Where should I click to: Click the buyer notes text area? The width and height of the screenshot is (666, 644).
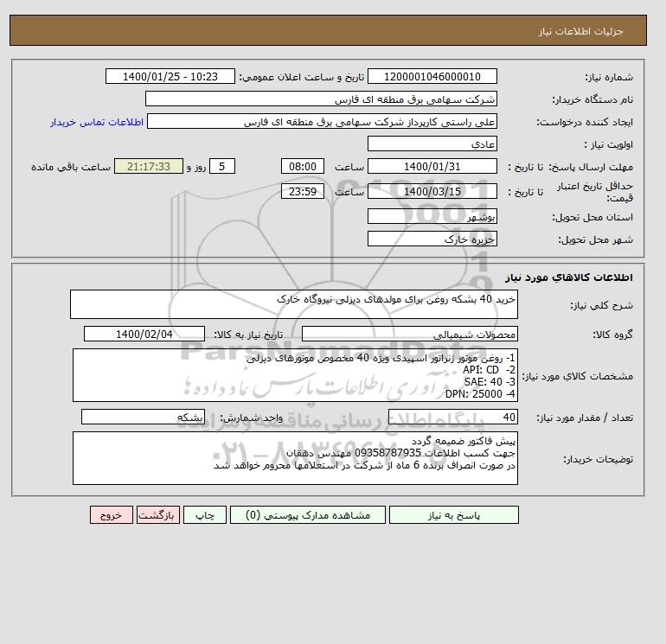(x=295, y=458)
